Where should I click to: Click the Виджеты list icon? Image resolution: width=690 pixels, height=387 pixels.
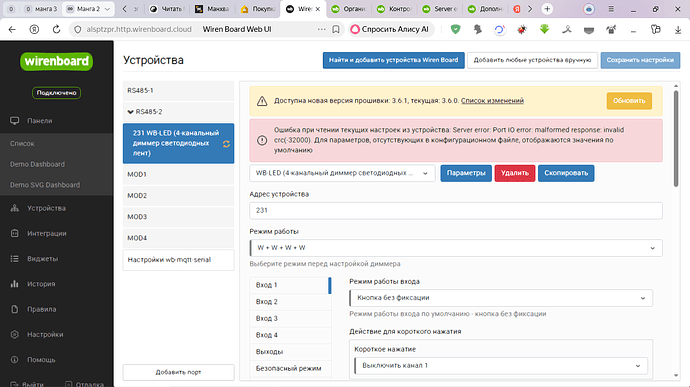pyautogui.click(x=15, y=259)
